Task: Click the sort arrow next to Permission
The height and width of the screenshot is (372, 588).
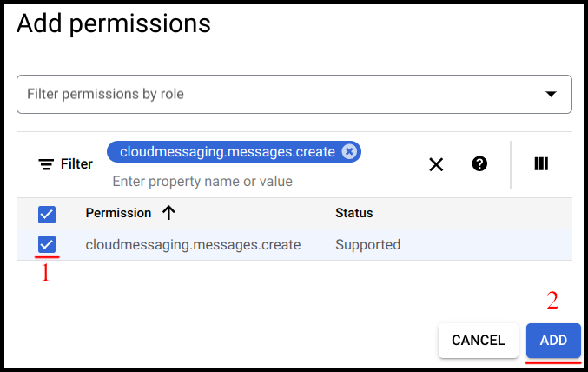Action: (168, 213)
